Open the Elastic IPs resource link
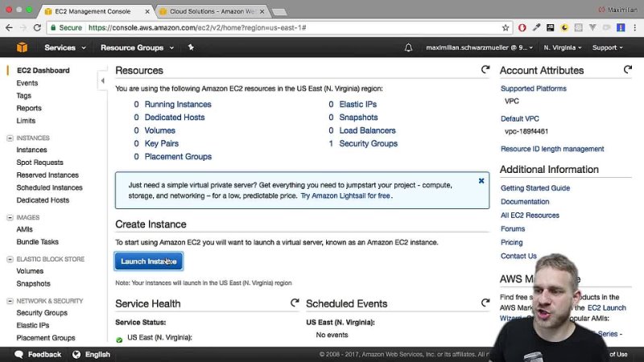Screen dimensions: 644x362 click(x=357, y=105)
